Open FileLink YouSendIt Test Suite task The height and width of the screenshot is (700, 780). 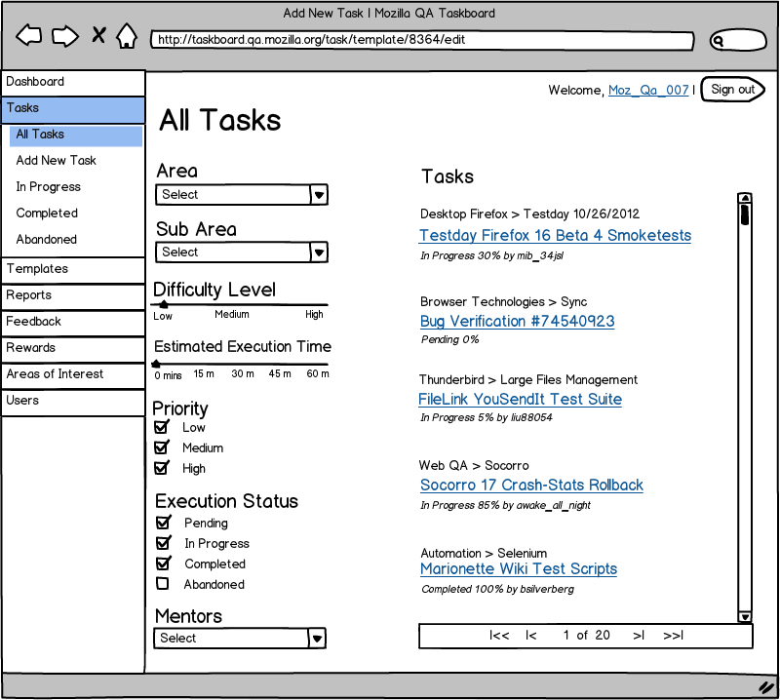520,399
